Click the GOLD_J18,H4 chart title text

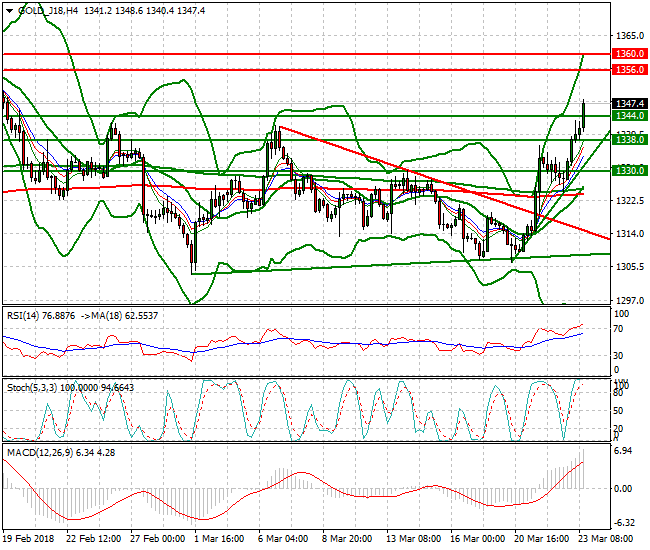48,11
